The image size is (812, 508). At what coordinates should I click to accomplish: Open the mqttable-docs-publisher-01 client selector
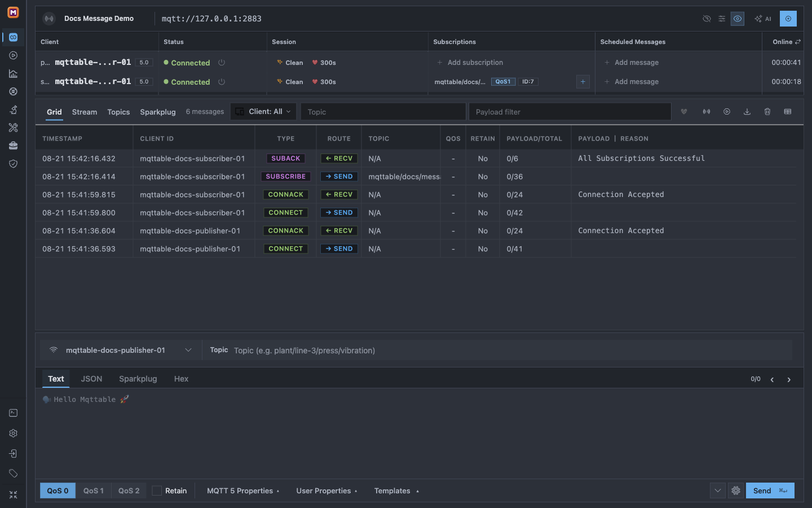(121, 350)
